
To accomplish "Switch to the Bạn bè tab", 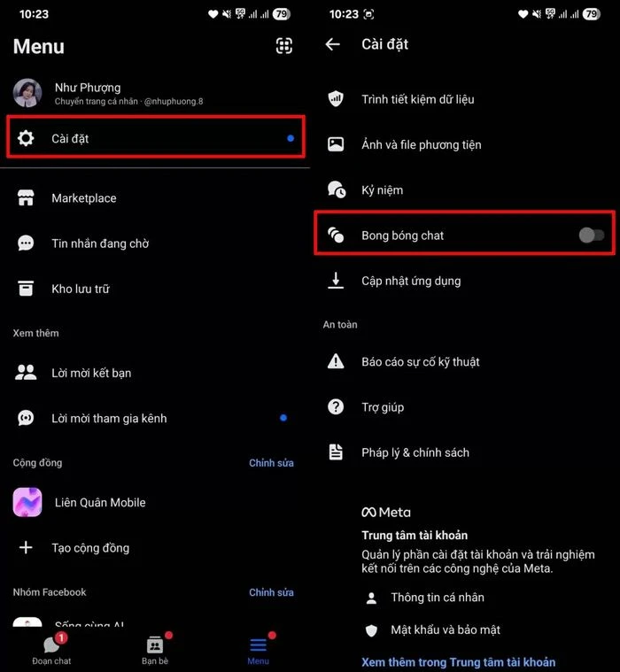I will pos(155,649).
